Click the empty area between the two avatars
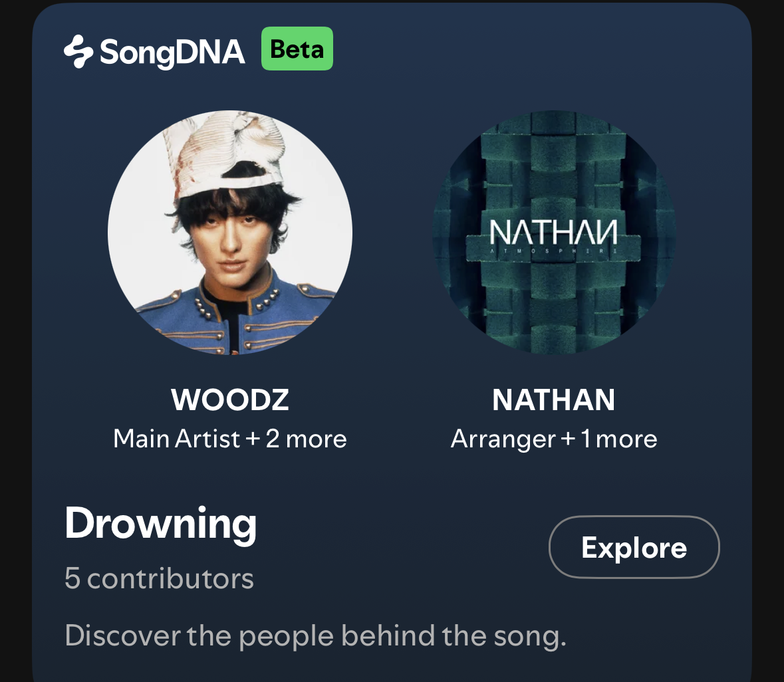The image size is (784, 682). pyautogui.click(x=392, y=233)
